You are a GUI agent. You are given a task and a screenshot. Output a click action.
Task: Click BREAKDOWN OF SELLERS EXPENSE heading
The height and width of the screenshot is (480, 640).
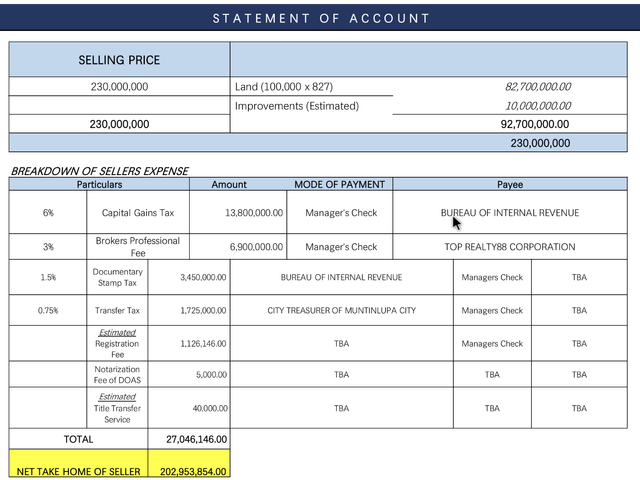[x=100, y=171]
